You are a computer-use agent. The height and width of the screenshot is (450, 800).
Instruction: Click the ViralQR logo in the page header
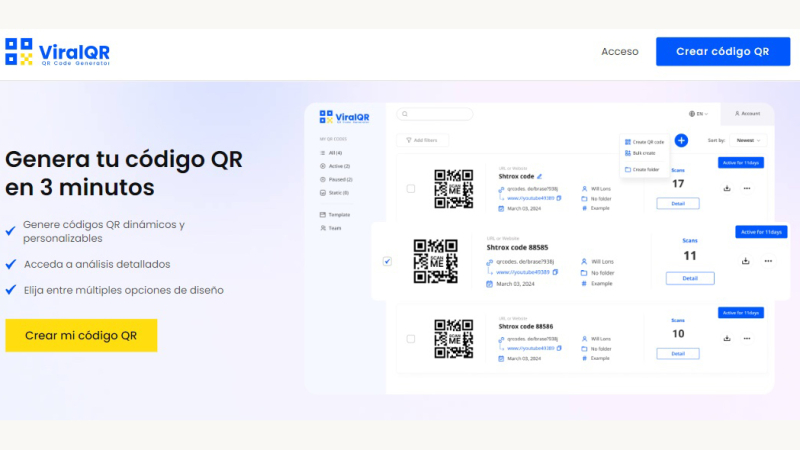pos(57,52)
